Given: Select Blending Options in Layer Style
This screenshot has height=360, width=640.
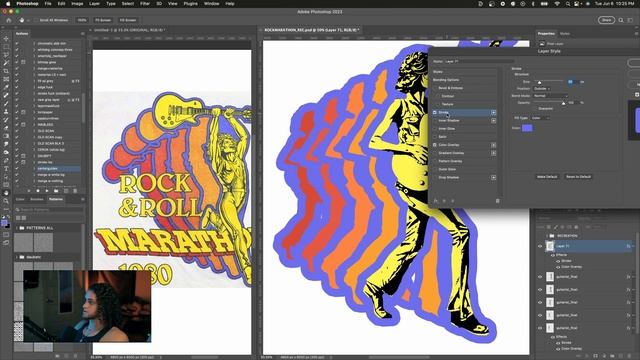Looking at the screenshot, I should click(x=446, y=80).
